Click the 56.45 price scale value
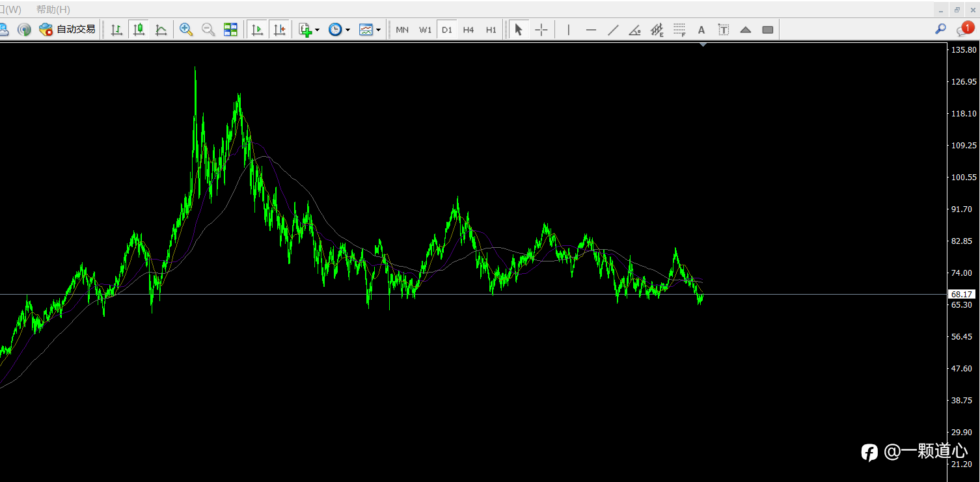This screenshot has width=980, height=482. (x=962, y=336)
